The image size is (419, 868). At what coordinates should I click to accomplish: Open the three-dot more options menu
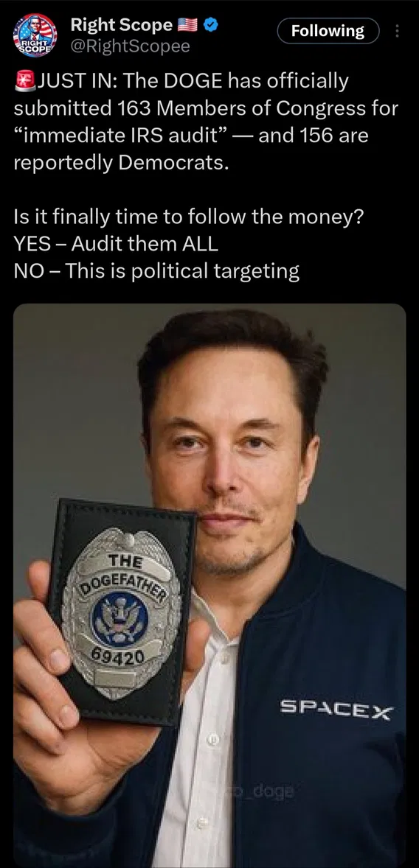[x=397, y=32]
